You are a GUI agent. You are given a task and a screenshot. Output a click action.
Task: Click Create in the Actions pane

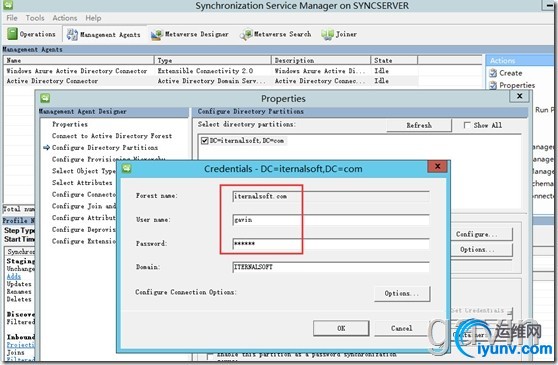[x=510, y=73]
